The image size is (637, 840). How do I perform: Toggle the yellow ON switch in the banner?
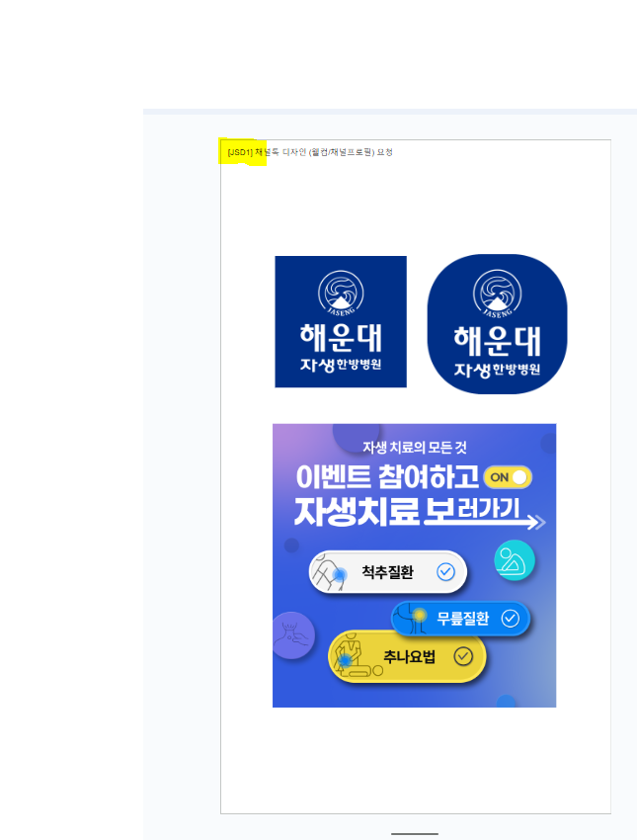[508, 477]
